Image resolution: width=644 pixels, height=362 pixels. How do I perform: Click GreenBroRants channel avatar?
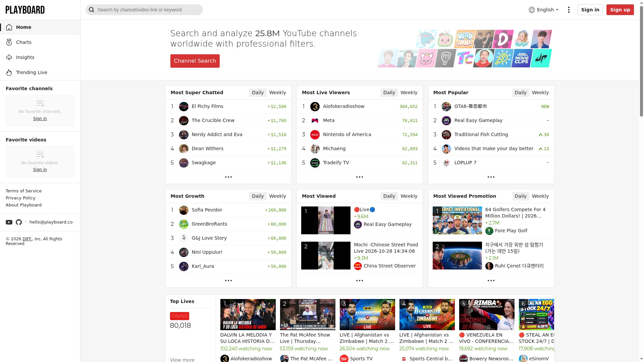click(184, 224)
